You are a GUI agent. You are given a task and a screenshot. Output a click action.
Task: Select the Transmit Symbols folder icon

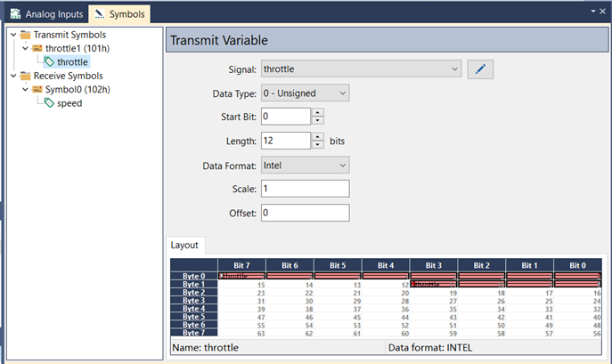point(25,35)
